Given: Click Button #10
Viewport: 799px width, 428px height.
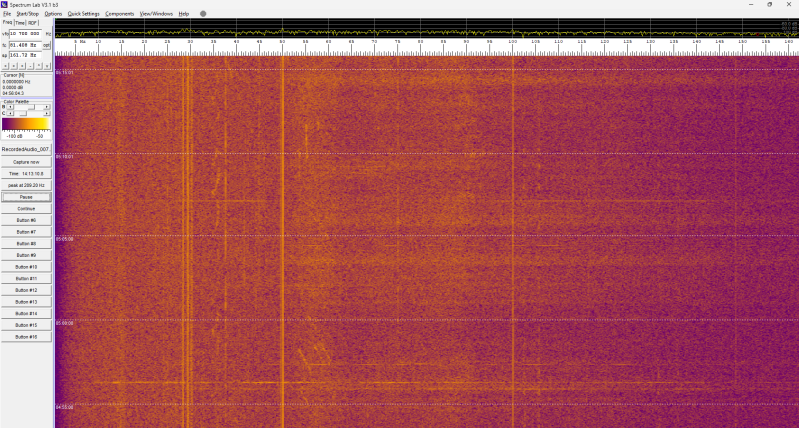Looking at the screenshot, I should (26, 267).
